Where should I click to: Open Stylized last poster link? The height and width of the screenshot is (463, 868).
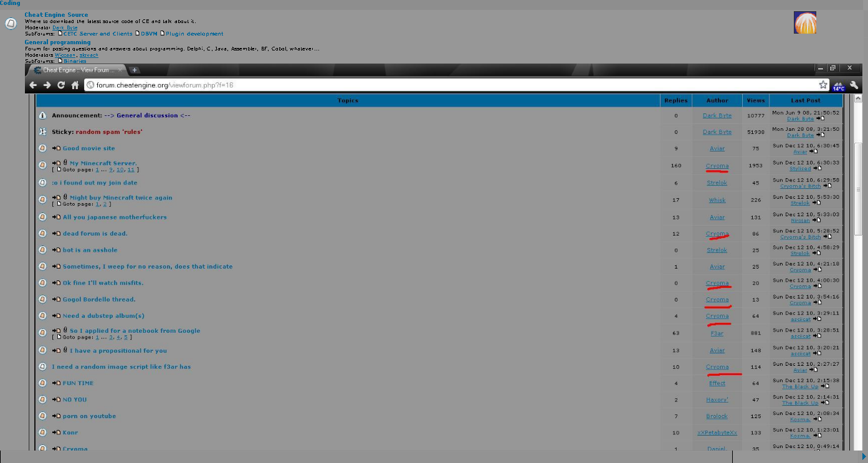(800, 168)
